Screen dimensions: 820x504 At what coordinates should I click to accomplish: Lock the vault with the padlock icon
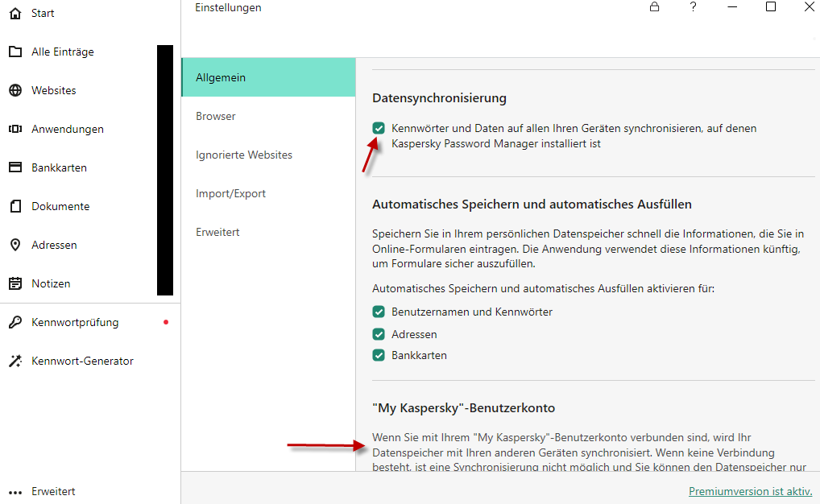(654, 6)
